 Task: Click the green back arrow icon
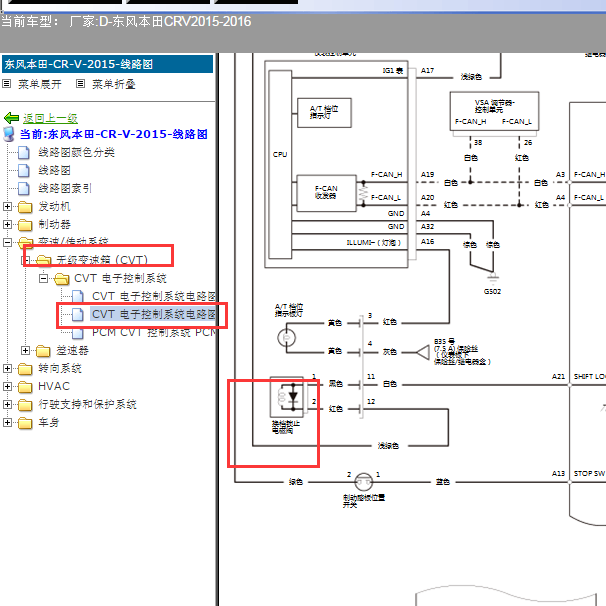click(x=11, y=117)
